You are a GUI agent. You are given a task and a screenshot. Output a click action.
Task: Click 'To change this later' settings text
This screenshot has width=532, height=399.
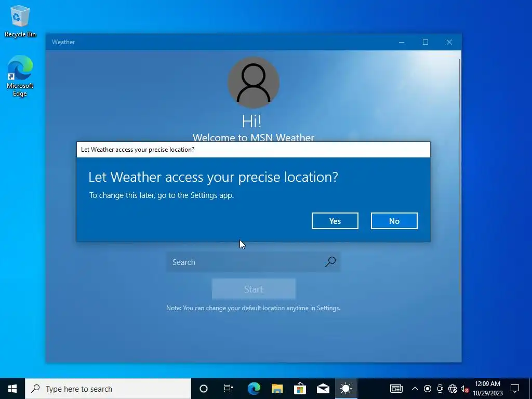(162, 195)
